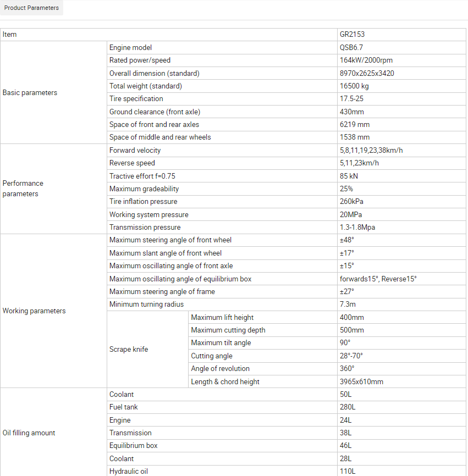Select the Working parameters category cell
This screenshot has width=468, height=476.
click(53, 311)
